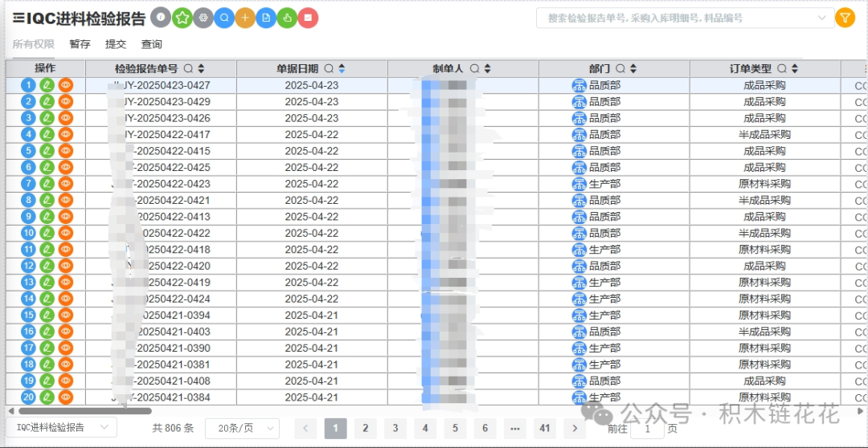This screenshot has width=868, height=448.
Task: Click the red chart icon in toolbar
Action: 308,18
